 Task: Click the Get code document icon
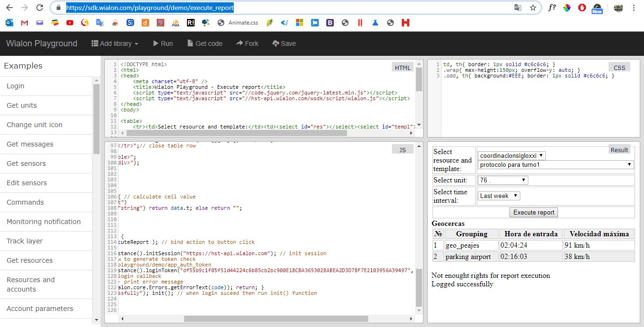pyautogui.click(x=190, y=43)
